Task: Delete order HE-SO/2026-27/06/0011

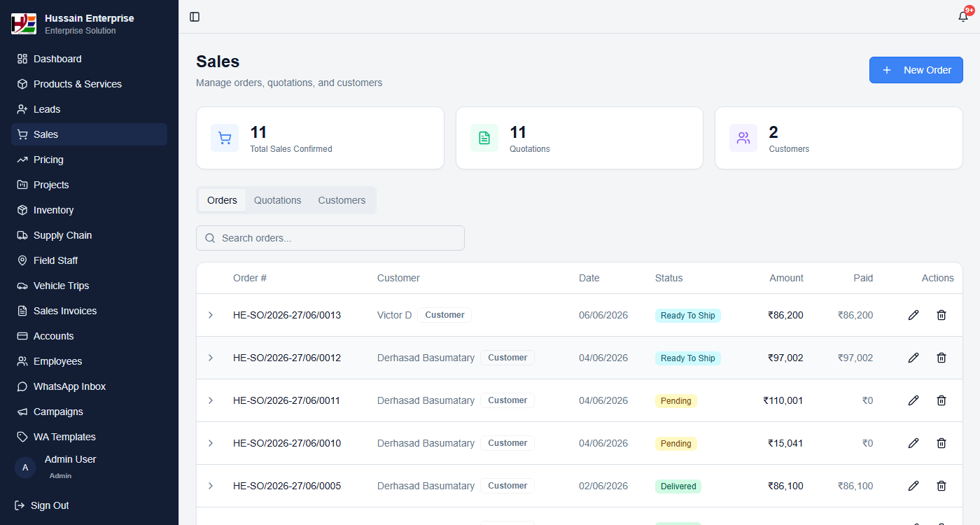Action: (x=941, y=400)
